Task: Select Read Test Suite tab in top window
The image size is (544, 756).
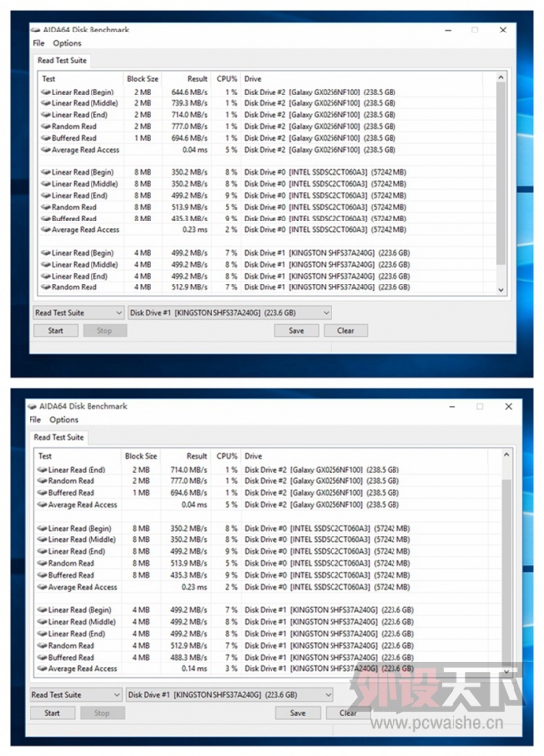Action: [x=62, y=60]
